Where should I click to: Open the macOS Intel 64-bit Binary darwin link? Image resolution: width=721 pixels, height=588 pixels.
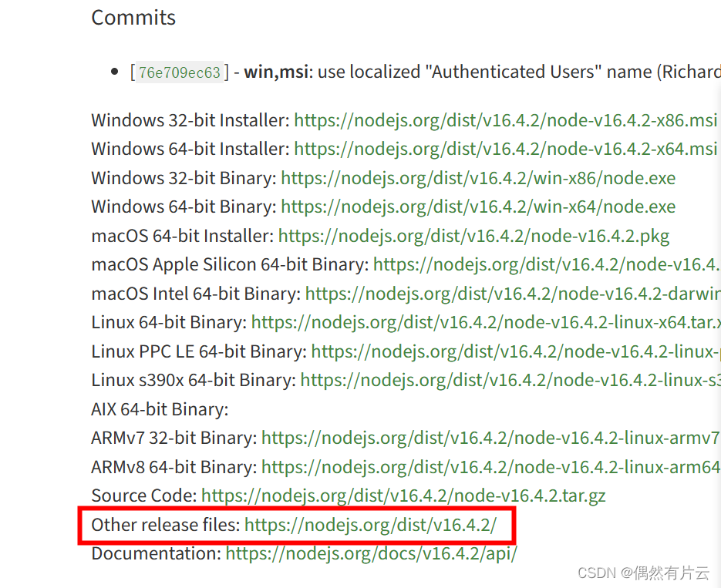point(513,294)
